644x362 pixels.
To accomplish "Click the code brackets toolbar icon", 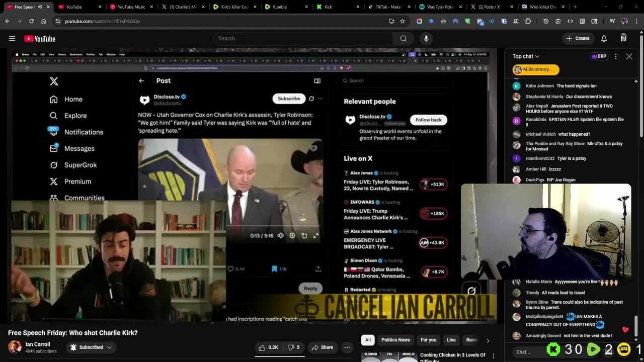I will [x=570, y=21].
